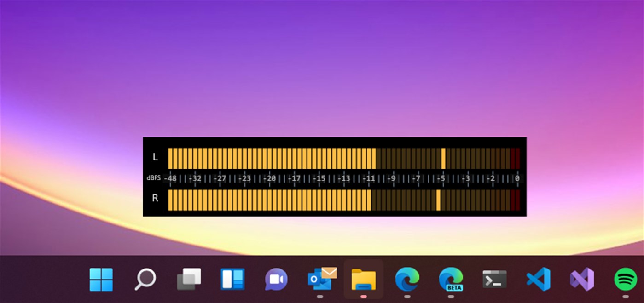Click the left channel peak indicator bar
Screen dimensions: 644x303
(443, 156)
